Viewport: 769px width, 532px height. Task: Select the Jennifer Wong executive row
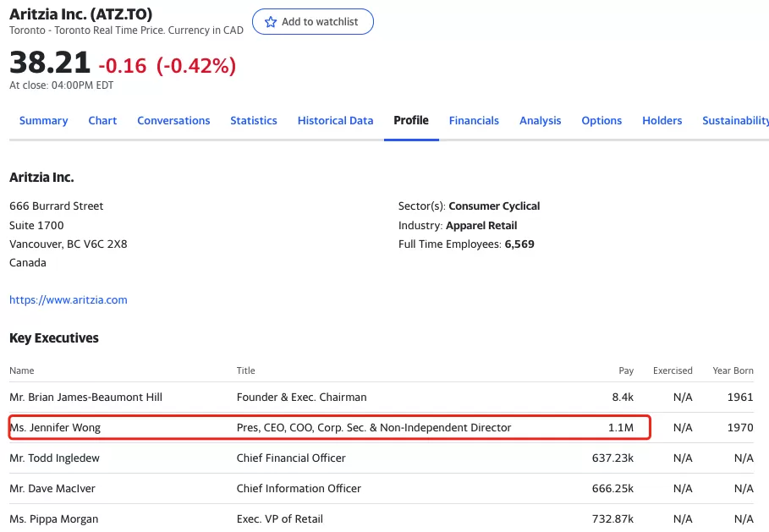coord(381,428)
